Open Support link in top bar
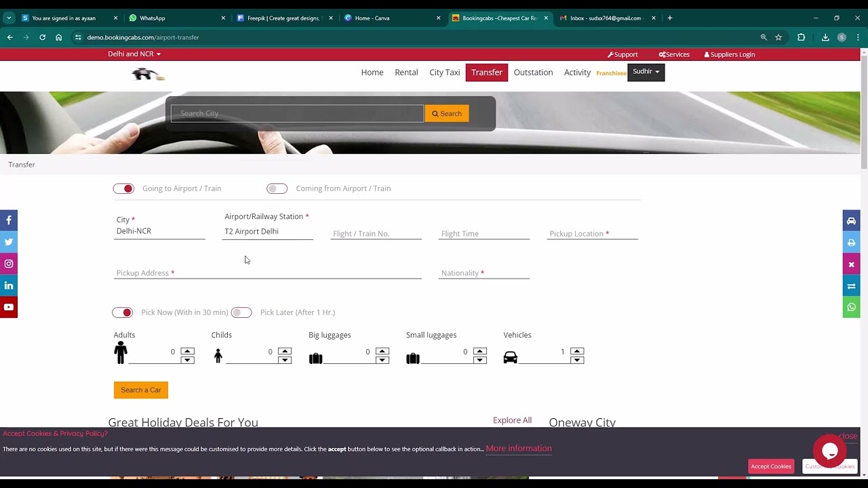The width and height of the screenshot is (868, 488). pyautogui.click(x=623, y=54)
